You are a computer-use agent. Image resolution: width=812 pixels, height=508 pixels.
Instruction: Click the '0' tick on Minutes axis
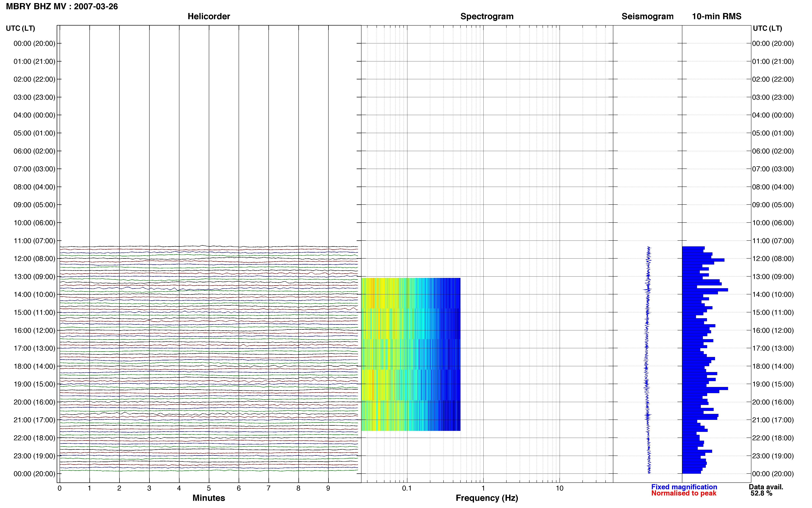[x=59, y=488]
